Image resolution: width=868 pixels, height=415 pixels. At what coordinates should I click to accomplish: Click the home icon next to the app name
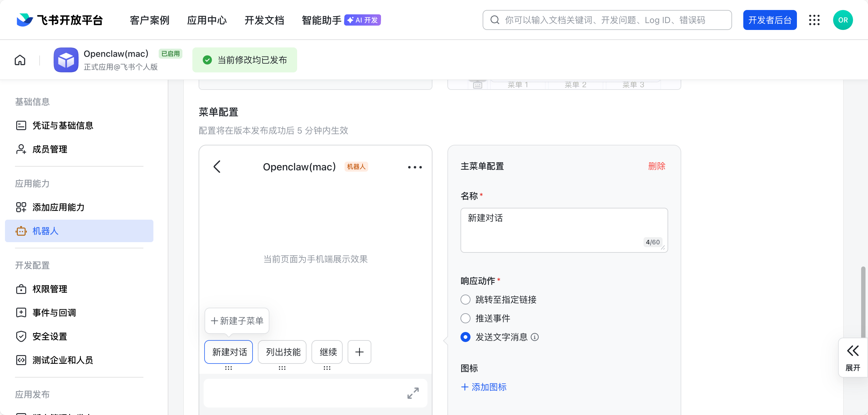(20, 60)
